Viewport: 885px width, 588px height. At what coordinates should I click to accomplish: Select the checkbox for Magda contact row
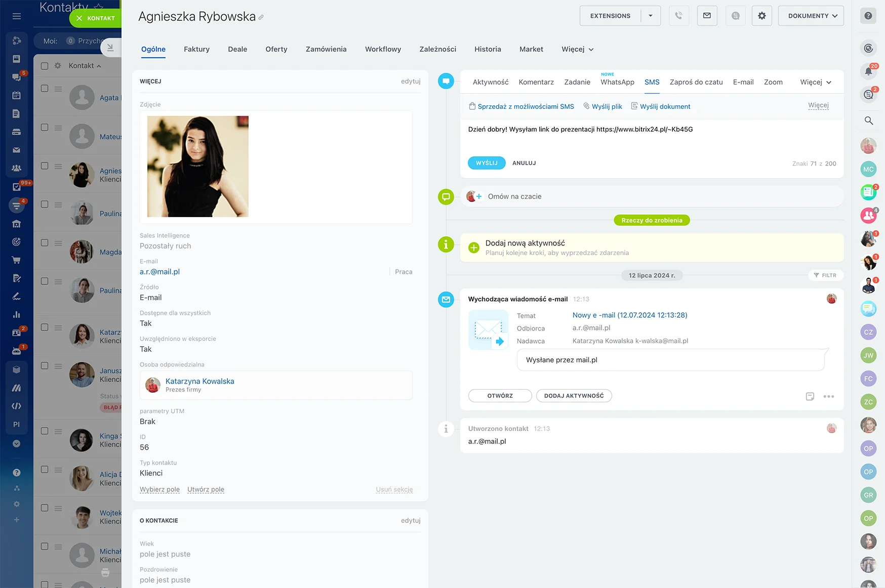[x=45, y=243]
